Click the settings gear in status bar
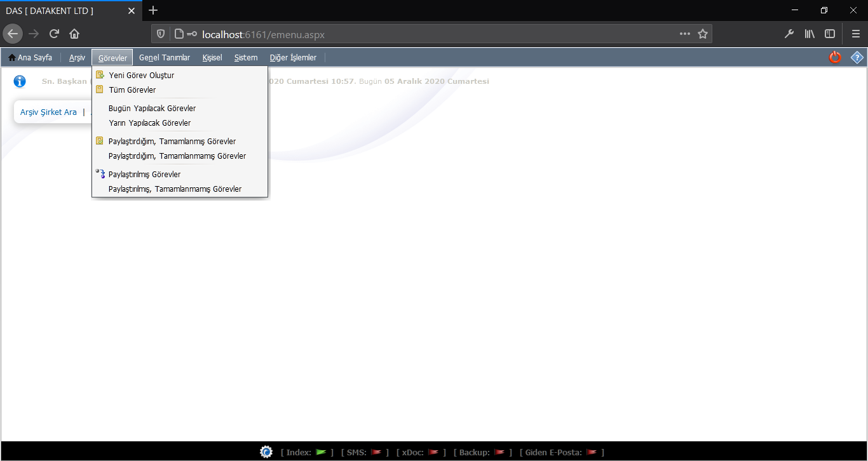Viewport: 868px width, 461px height. tap(266, 452)
